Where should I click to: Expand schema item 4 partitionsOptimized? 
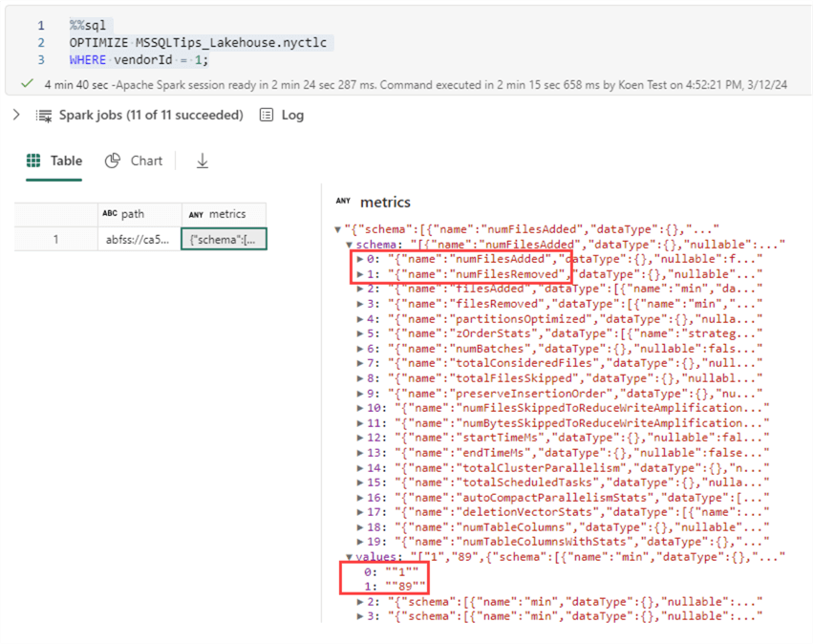pos(360,319)
